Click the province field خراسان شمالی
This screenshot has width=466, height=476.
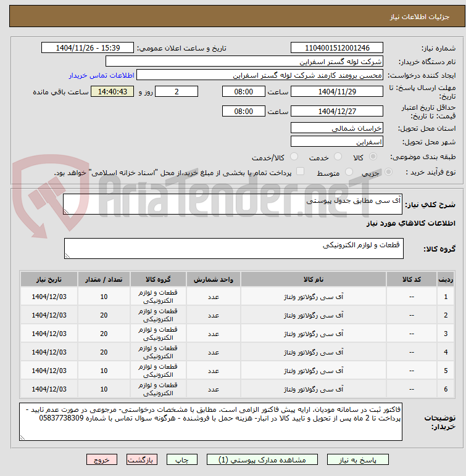tap(337, 128)
